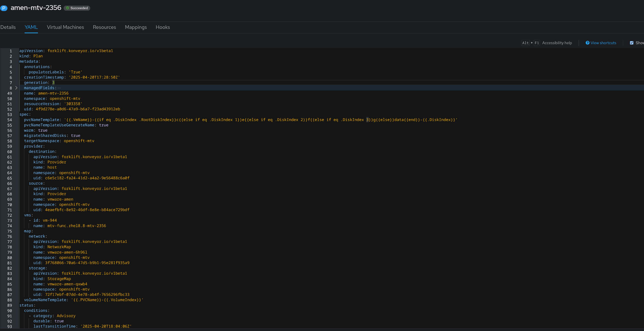
Task: Click the F1 key badge
Action: pyautogui.click(x=537, y=43)
